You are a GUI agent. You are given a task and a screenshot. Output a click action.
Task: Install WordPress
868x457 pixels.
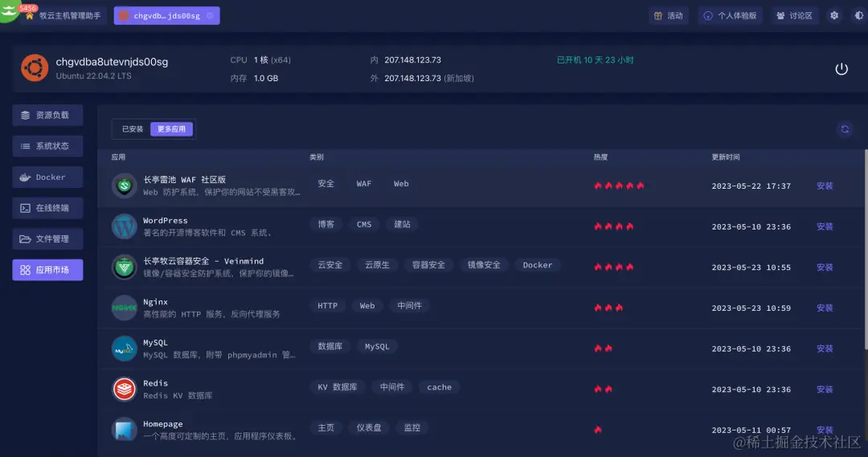[825, 226]
